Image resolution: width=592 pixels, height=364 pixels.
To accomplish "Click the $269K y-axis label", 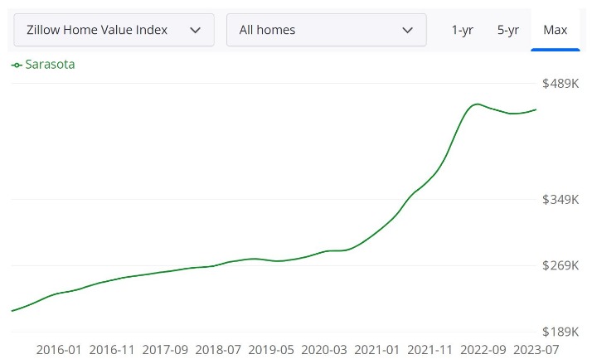I will pos(560,265).
